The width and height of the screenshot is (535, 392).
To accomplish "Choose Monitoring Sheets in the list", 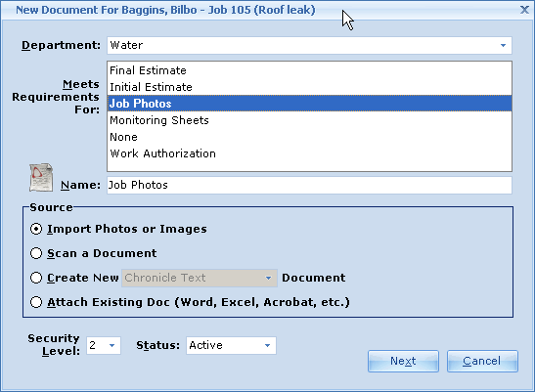I will point(309,120).
